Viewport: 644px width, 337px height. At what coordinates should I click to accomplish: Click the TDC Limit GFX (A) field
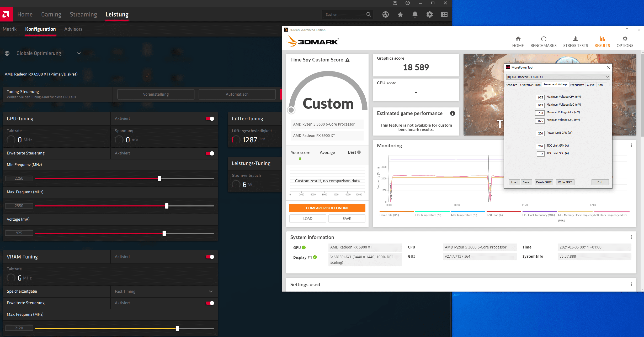point(540,146)
